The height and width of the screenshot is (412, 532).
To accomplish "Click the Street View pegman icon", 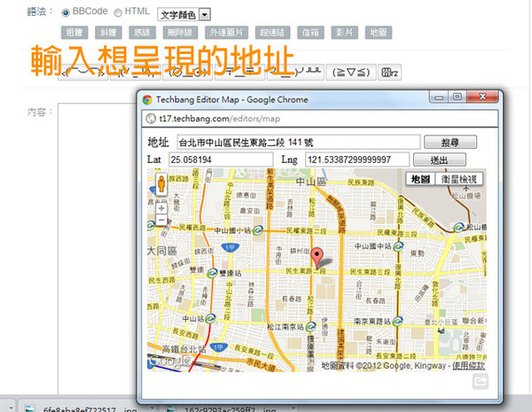I will [161, 186].
